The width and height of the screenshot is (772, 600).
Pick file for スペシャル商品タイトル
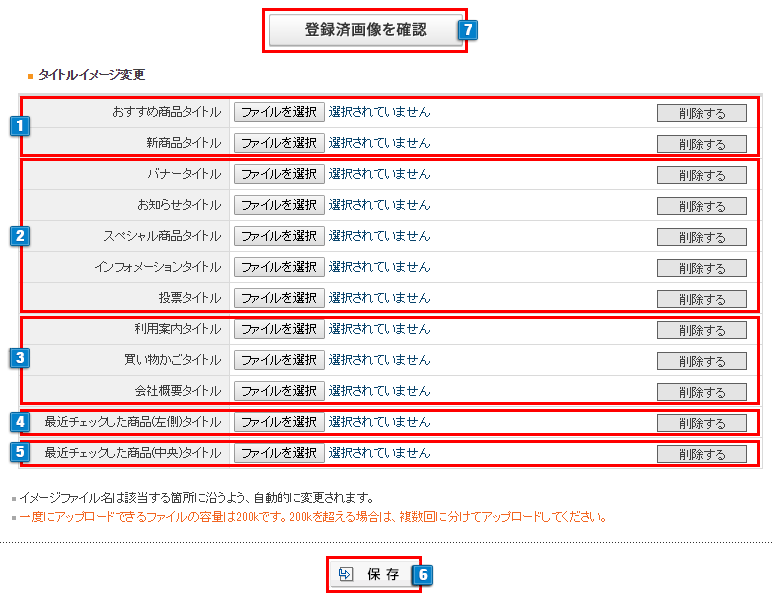point(279,236)
